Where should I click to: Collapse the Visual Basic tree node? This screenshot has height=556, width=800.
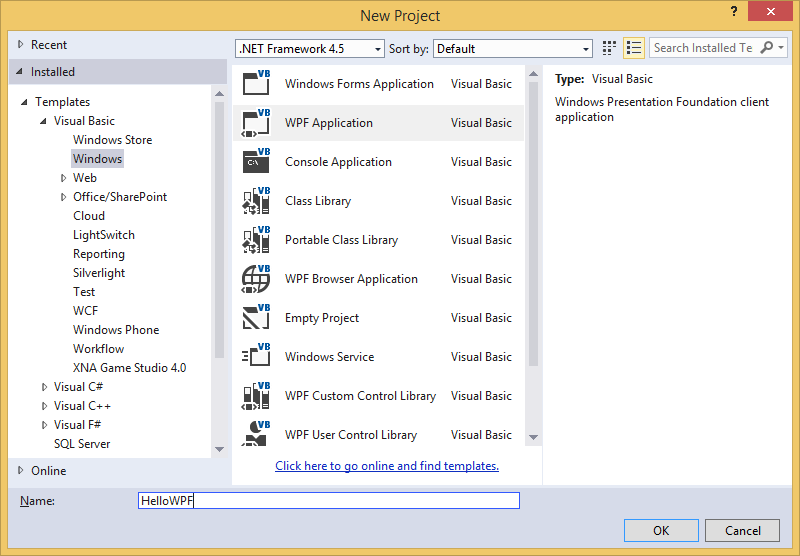pyautogui.click(x=43, y=121)
